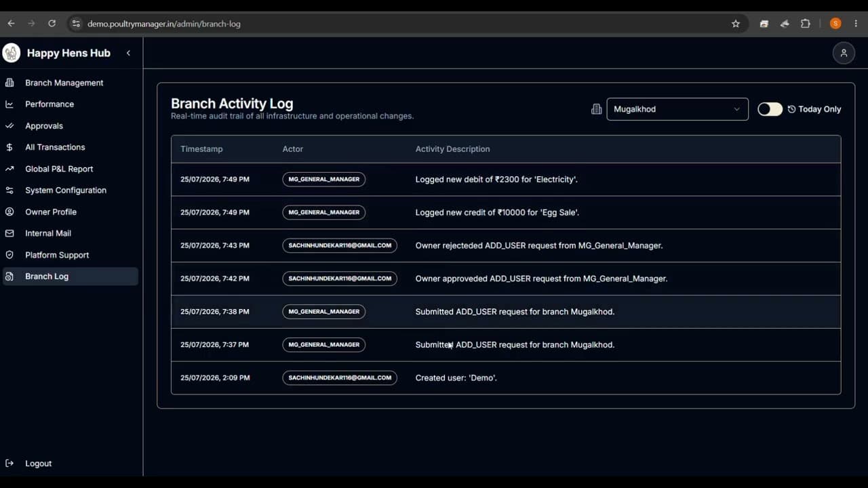Image resolution: width=868 pixels, height=488 pixels.
Task: Click the browser forward arrow
Action: click(x=31, y=24)
